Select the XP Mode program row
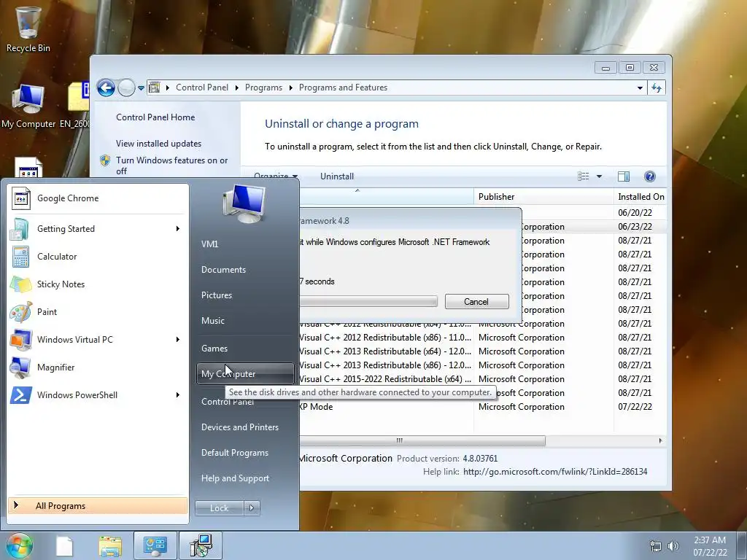747x560 pixels. pos(481,407)
